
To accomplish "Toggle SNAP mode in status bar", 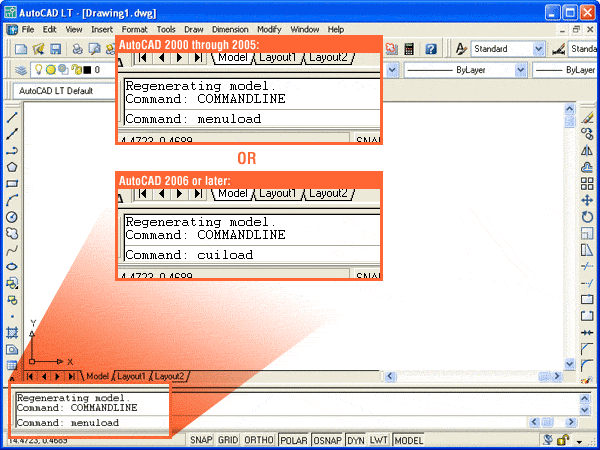I will (x=202, y=440).
